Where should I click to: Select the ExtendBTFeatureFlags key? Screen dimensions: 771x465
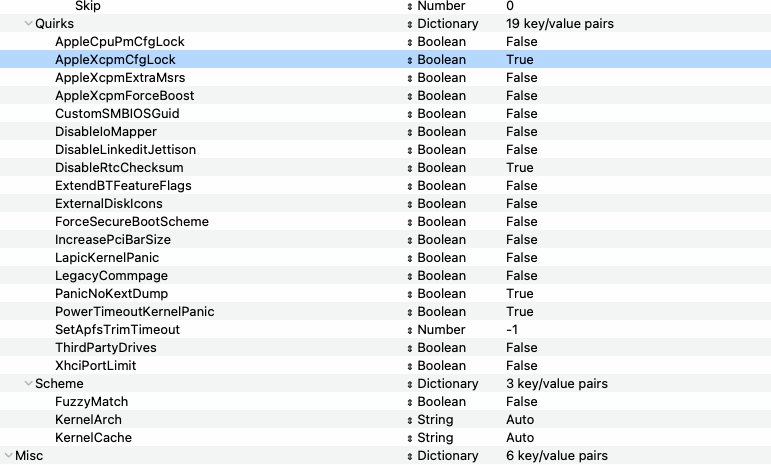click(123, 186)
